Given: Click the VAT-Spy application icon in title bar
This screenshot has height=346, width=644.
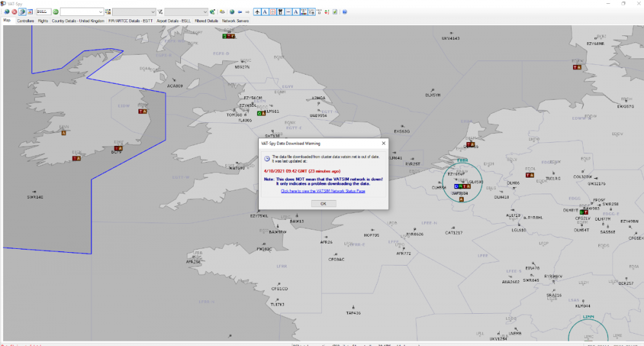Looking at the screenshot, I should (3, 3).
